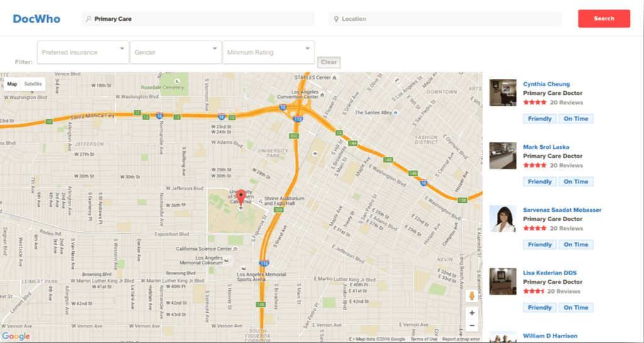Click star rating for Cynthia Cheung
The height and width of the screenshot is (343, 644).
tap(535, 102)
